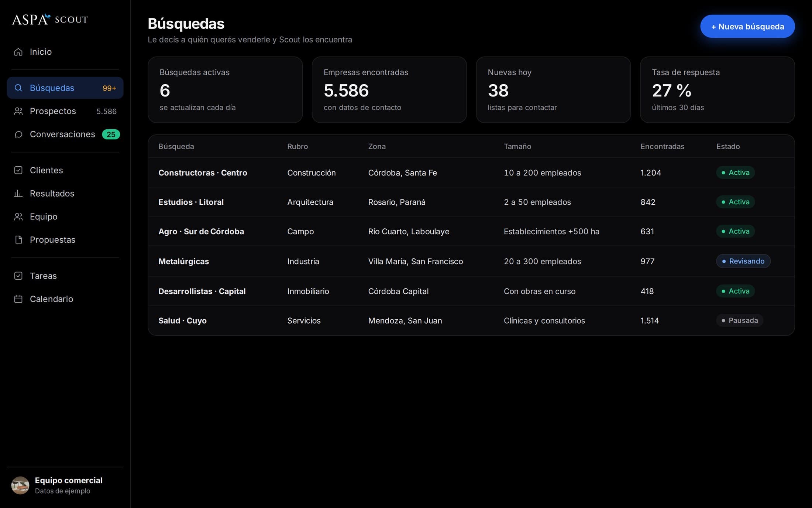Click the Con obras en curso cell
Screen dimensions: 812x508
[540, 291]
